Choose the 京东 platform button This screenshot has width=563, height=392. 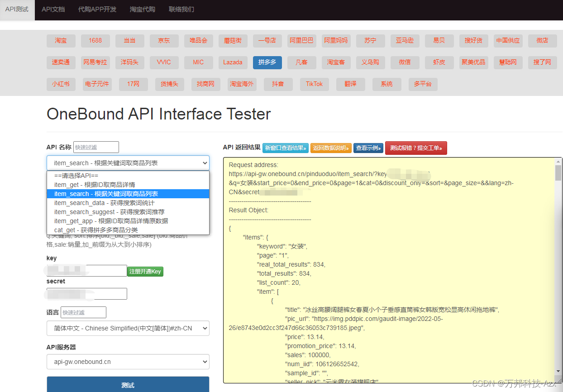point(164,41)
